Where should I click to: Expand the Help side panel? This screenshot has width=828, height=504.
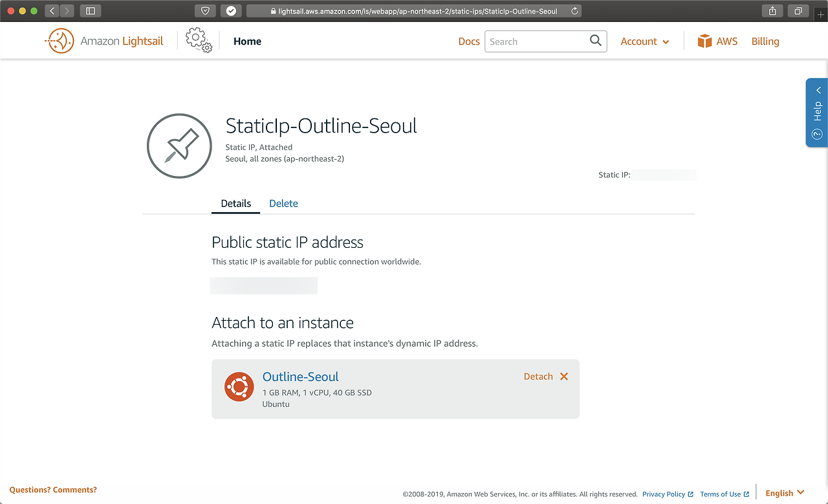tap(817, 113)
